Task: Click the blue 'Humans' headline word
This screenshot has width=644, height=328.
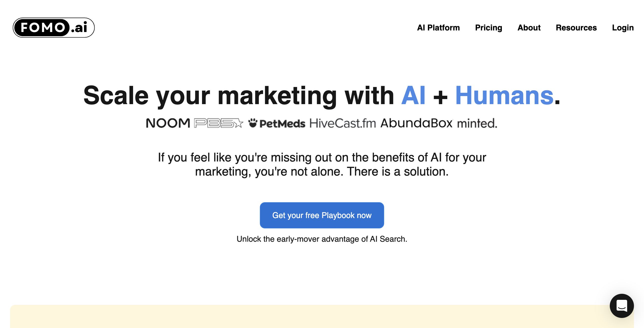Action: (x=504, y=96)
